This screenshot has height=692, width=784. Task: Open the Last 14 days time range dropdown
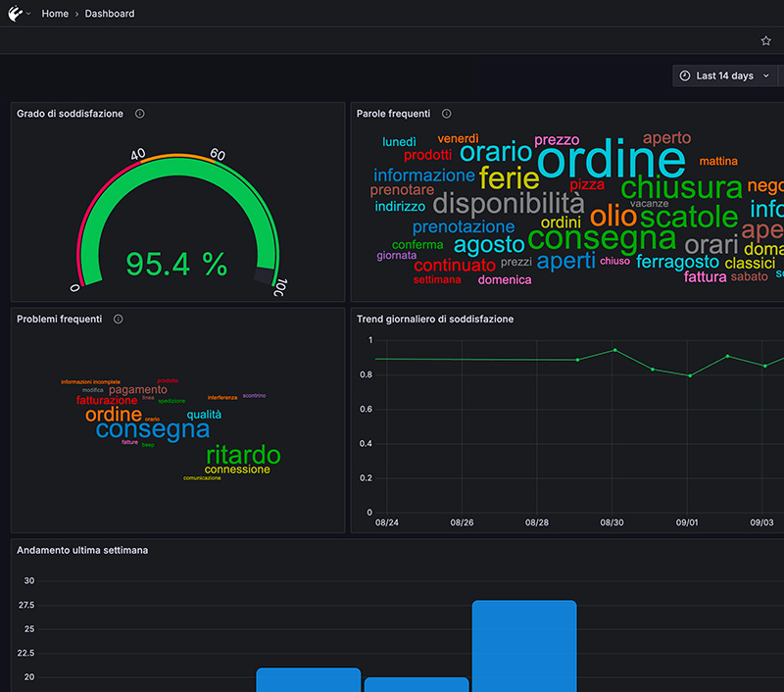click(724, 75)
